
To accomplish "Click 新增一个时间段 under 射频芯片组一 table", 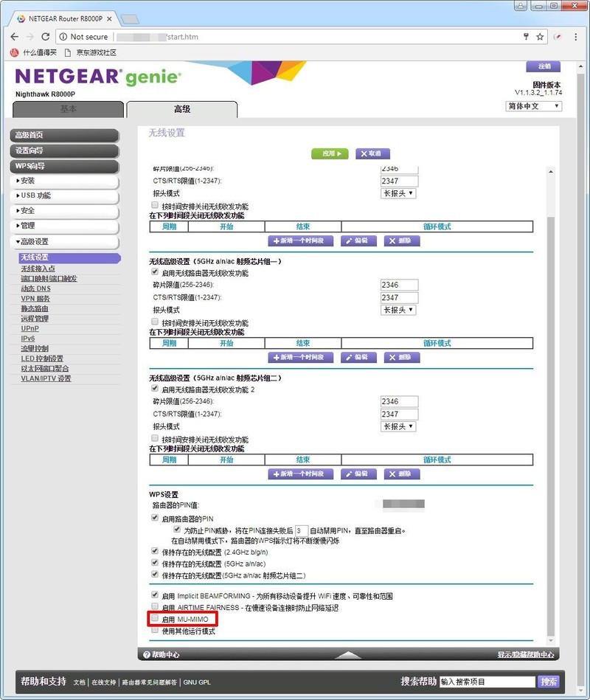I will pos(300,357).
